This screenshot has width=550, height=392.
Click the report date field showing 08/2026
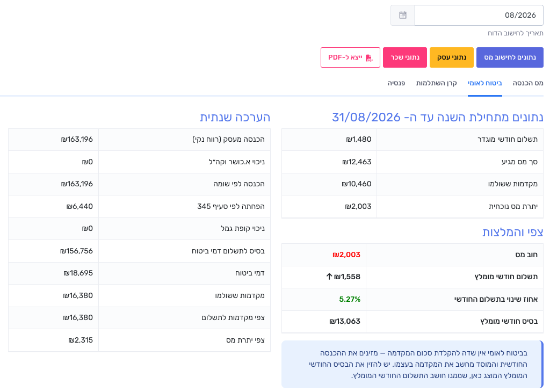coord(479,15)
